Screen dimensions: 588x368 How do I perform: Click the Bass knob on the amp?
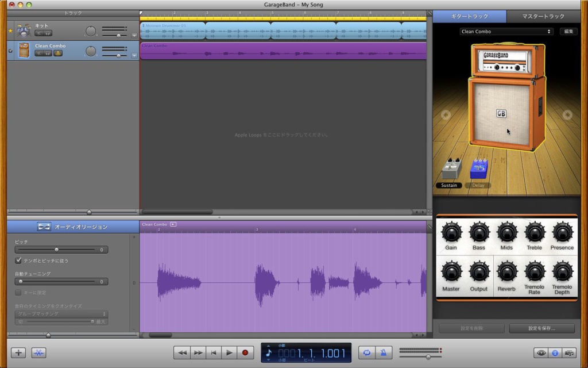click(479, 232)
